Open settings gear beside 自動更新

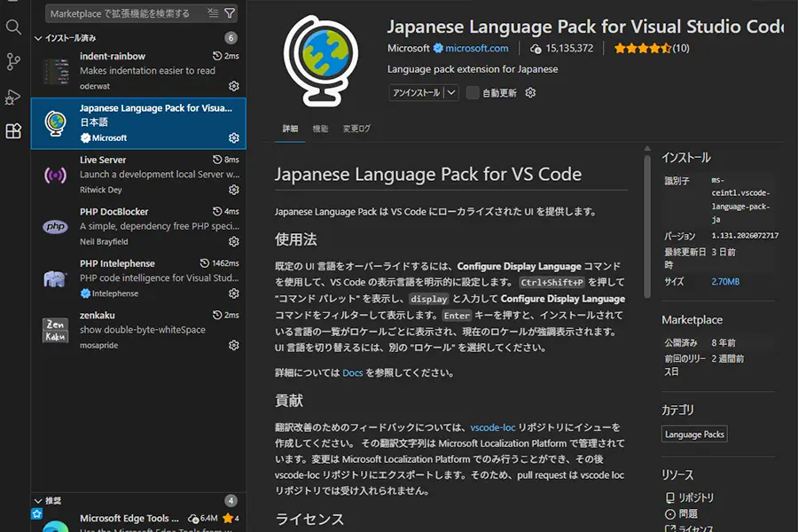pyautogui.click(x=530, y=92)
